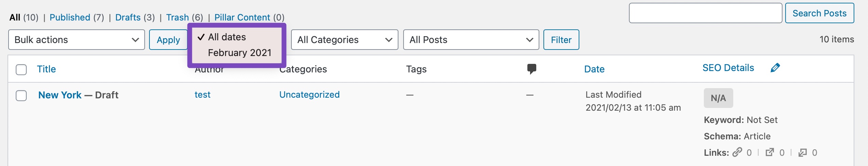Click the internal links chain icon

pyautogui.click(x=737, y=152)
